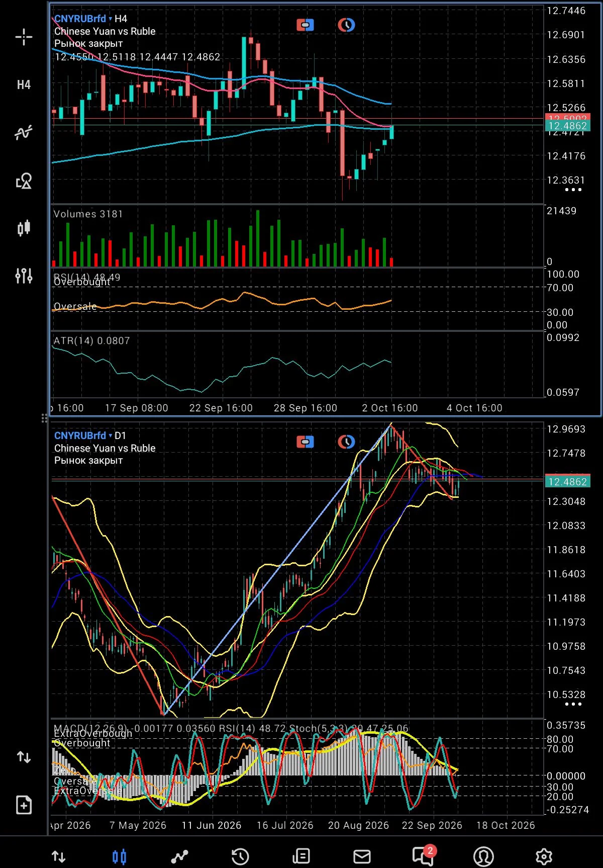The height and width of the screenshot is (868, 603).
Task: Open chat messages with badge 2
Action: click(423, 855)
